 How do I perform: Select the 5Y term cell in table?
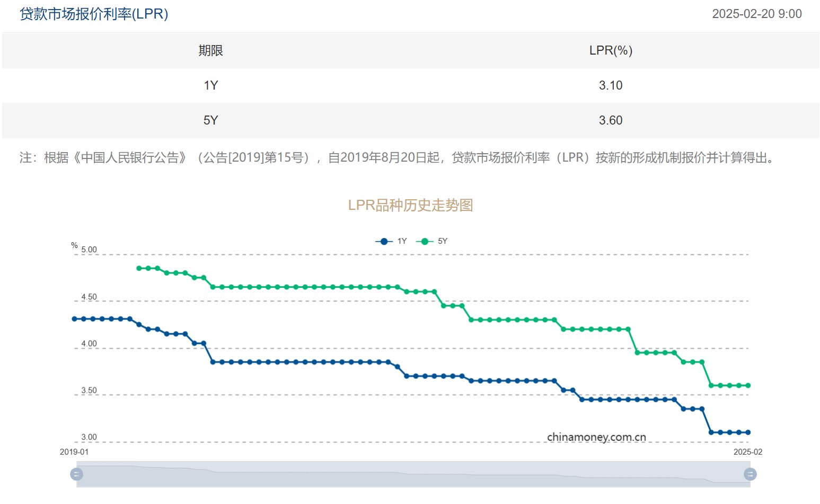(x=210, y=120)
